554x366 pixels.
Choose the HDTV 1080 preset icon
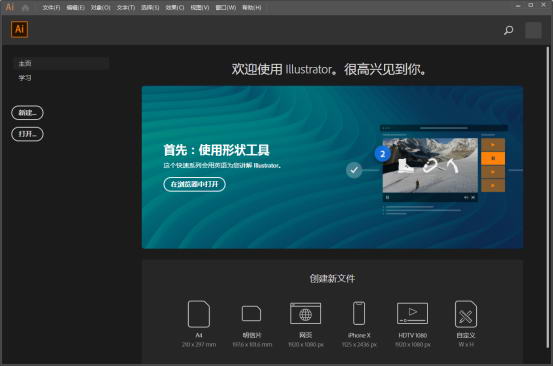(x=412, y=313)
